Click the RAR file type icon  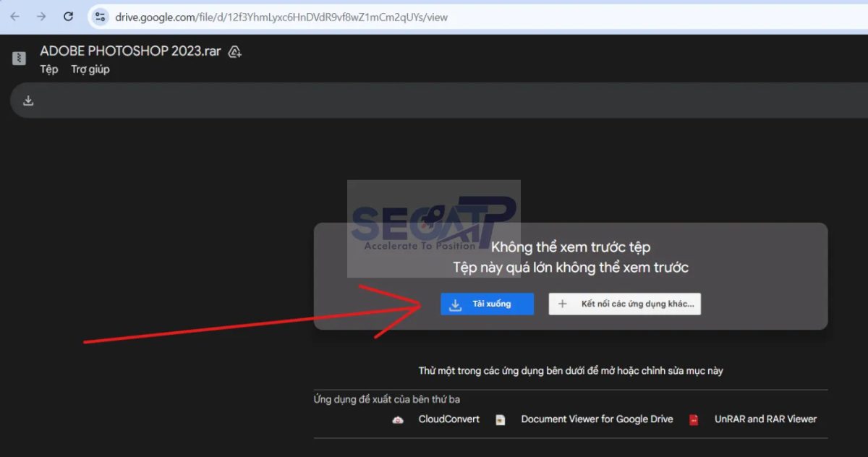pos(20,59)
